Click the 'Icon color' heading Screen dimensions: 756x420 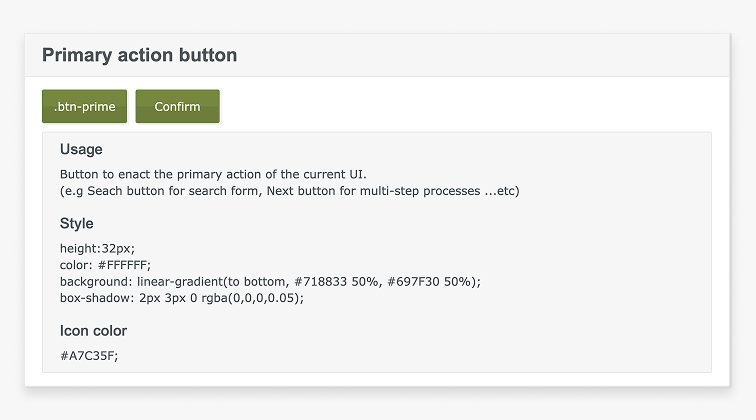[x=93, y=331]
